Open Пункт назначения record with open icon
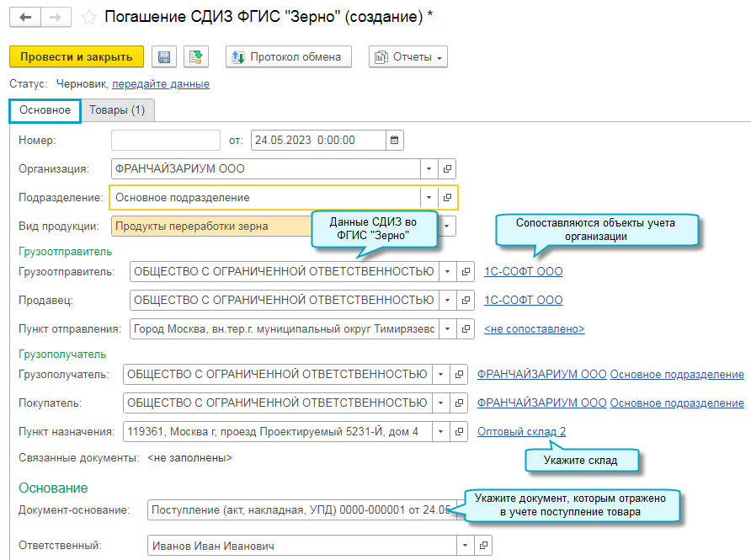This screenshot has width=751, height=560. [459, 432]
